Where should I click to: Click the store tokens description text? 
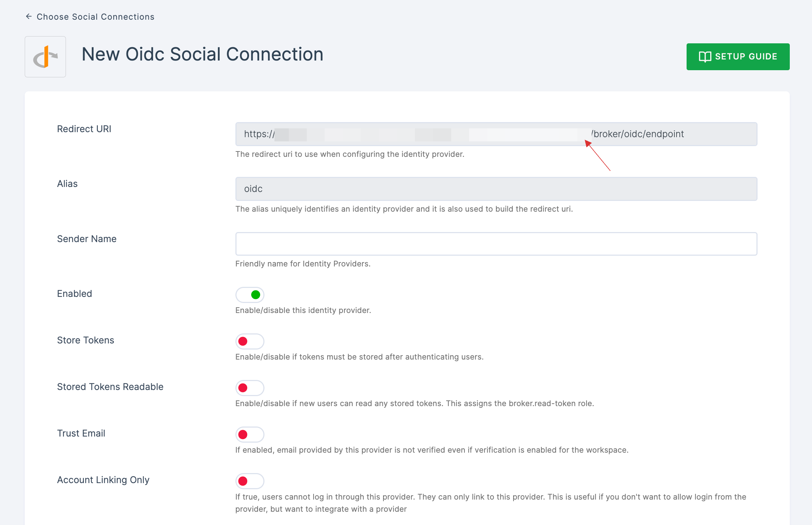click(359, 357)
